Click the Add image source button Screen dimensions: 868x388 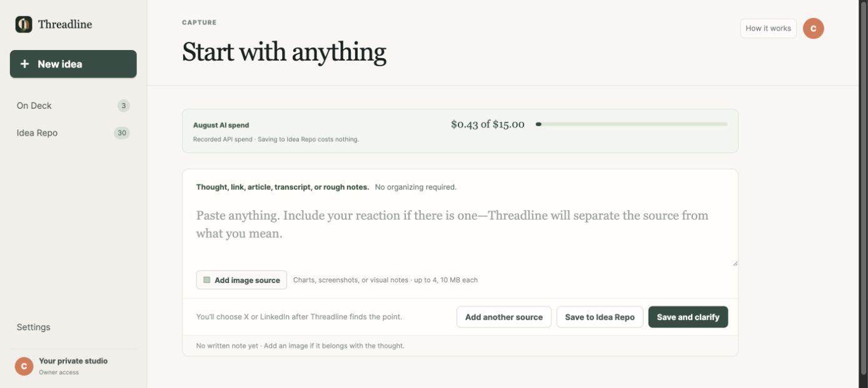tap(241, 280)
